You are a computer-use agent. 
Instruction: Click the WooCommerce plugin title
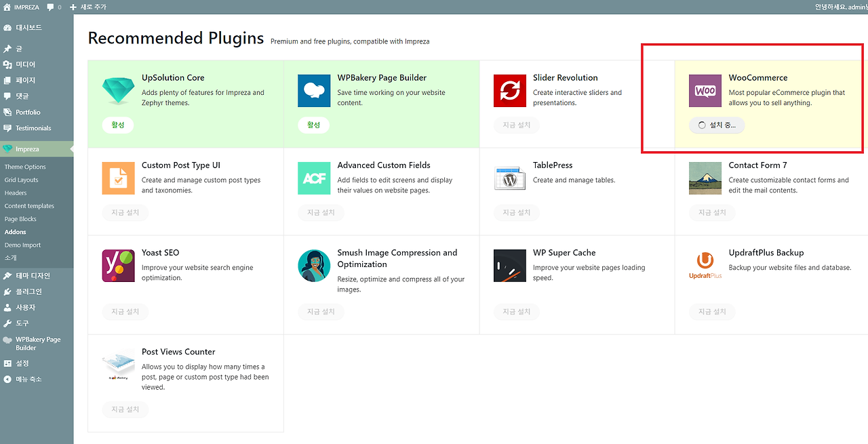coord(758,78)
